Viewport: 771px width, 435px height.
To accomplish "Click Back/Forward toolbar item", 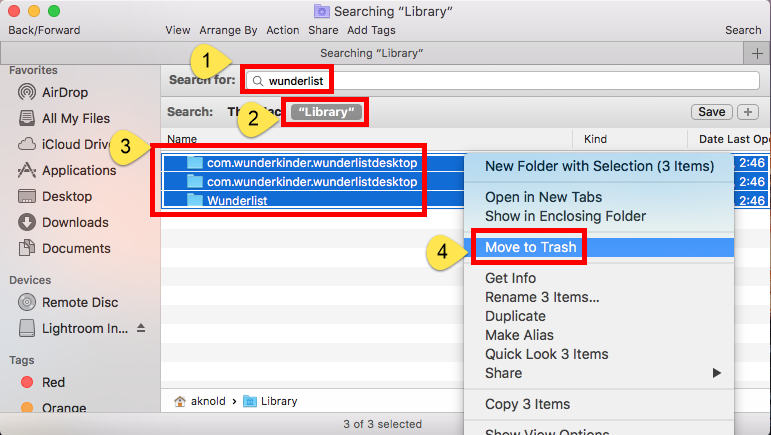I will pyautogui.click(x=44, y=30).
